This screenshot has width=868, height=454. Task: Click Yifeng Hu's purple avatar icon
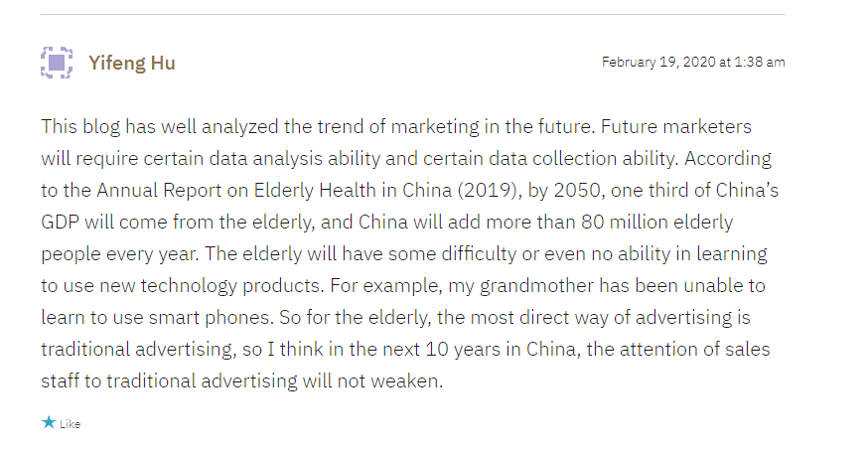pos(57,63)
